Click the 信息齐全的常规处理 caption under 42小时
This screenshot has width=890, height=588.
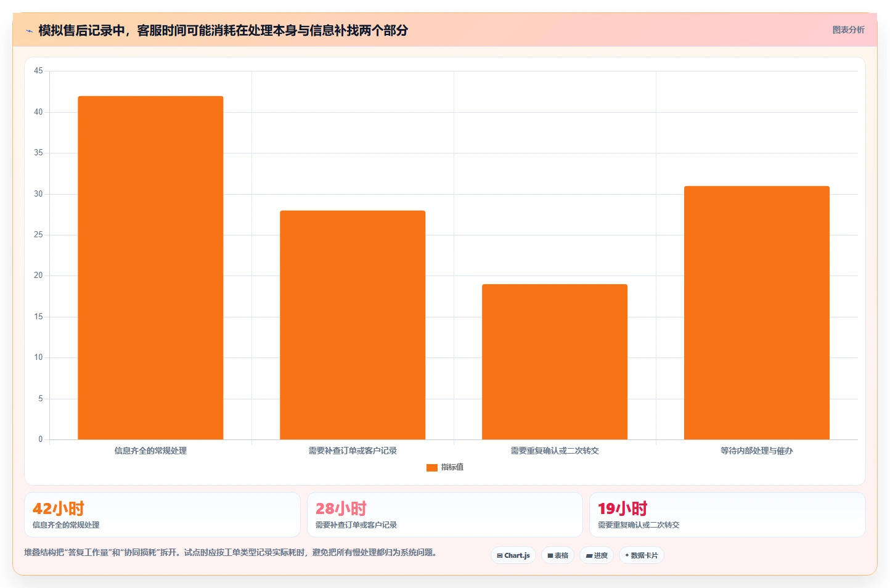tap(66, 525)
